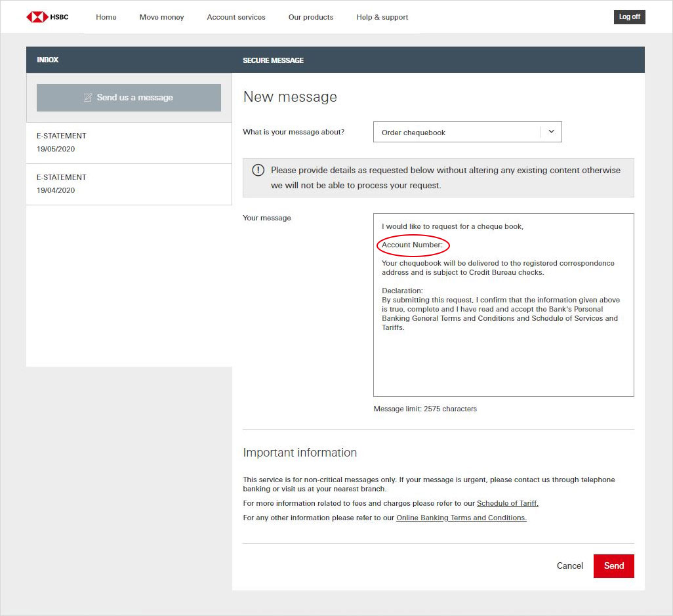Click the exclamation info icon in notice
This screenshot has height=616, width=673.
[x=258, y=171]
